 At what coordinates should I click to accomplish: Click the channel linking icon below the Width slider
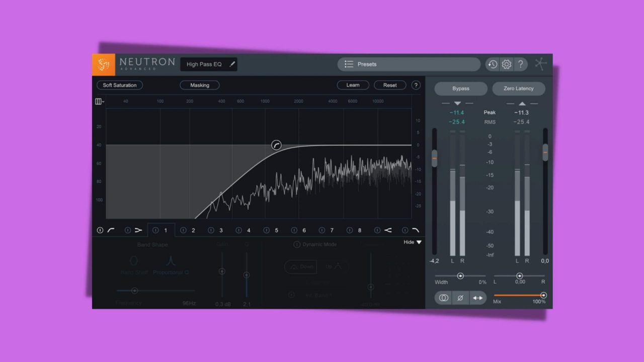tap(443, 298)
